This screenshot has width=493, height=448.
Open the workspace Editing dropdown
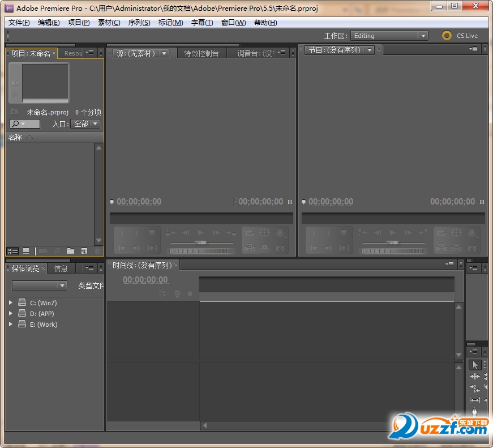click(389, 36)
